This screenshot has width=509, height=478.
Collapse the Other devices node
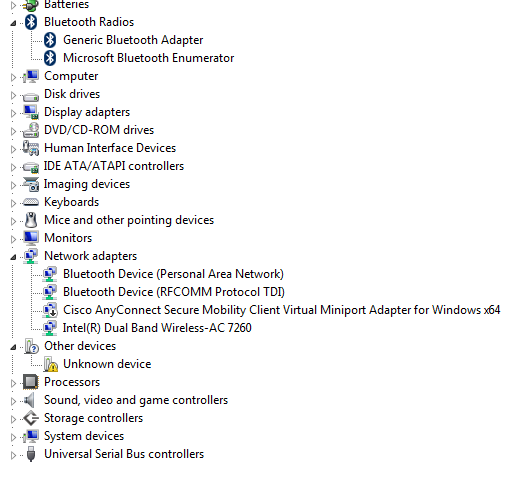click(x=13, y=347)
